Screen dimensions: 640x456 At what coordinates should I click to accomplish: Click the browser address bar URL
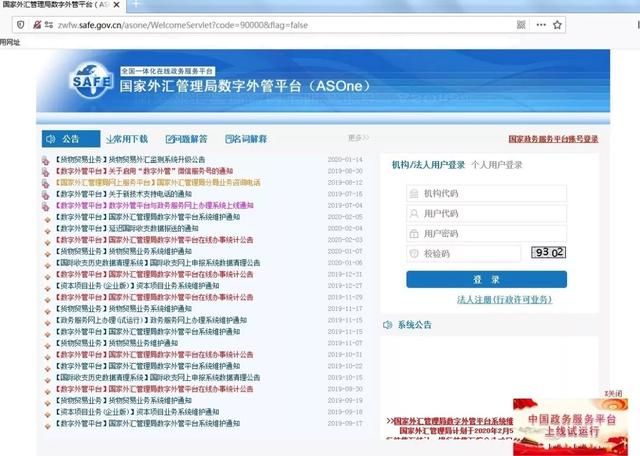[x=183, y=25]
